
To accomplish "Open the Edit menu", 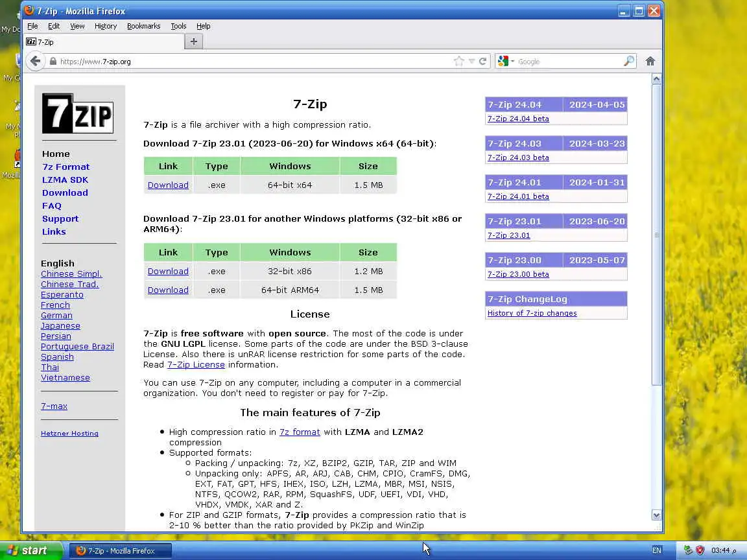I will click(54, 26).
